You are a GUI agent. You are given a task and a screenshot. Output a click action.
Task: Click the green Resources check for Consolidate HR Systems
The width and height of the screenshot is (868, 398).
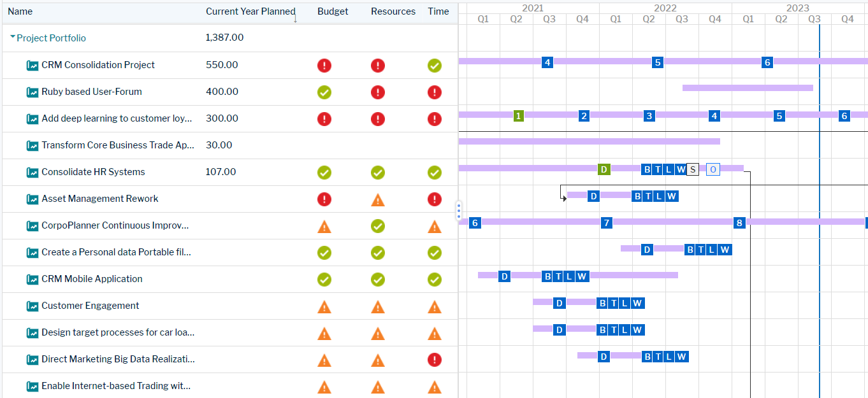pyautogui.click(x=378, y=172)
